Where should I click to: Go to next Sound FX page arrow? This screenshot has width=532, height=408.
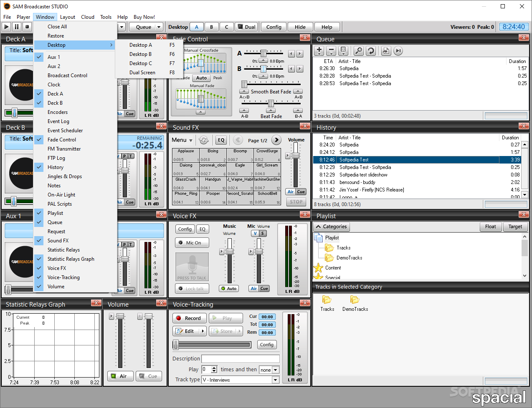(276, 140)
